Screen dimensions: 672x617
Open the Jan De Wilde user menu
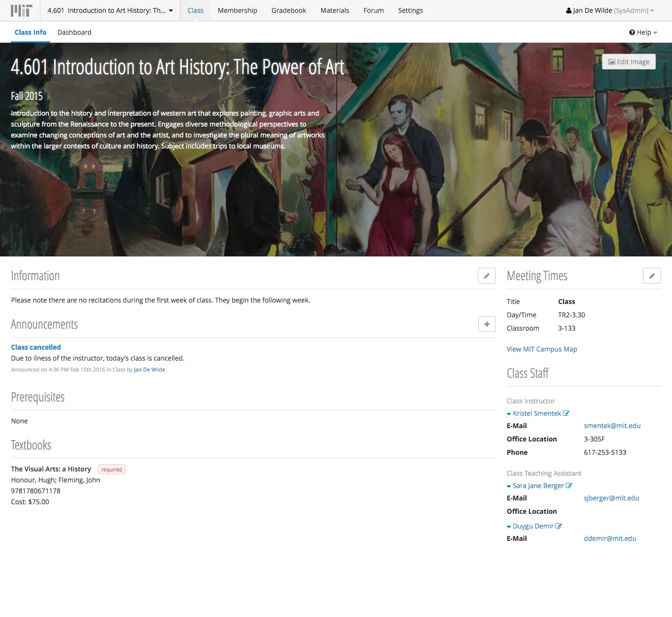click(610, 10)
